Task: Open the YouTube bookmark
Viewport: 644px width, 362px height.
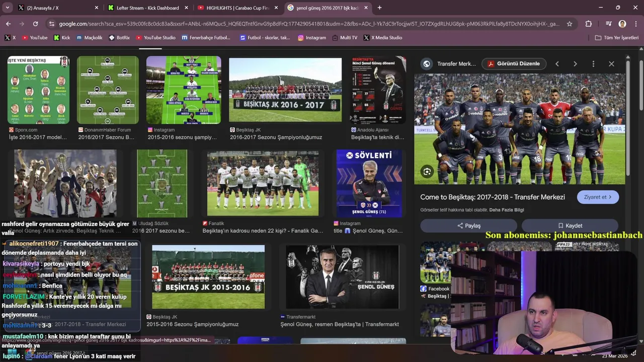Action: click(x=34, y=38)
